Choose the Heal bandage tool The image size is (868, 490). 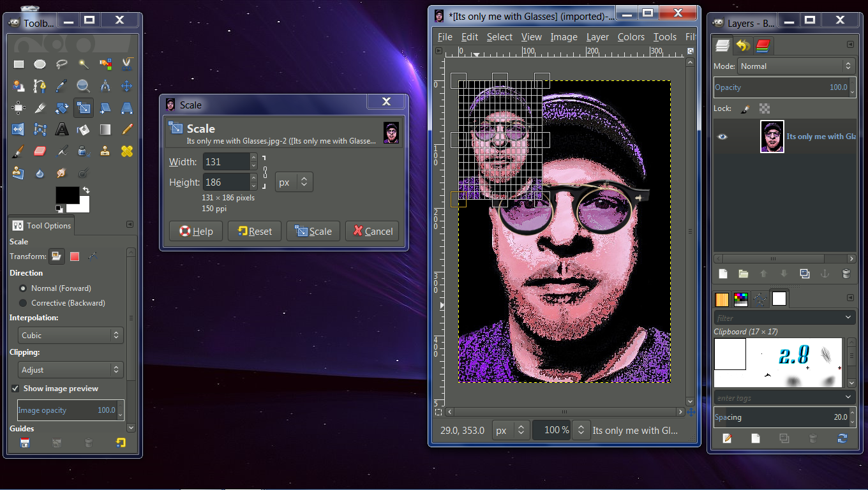127,151
